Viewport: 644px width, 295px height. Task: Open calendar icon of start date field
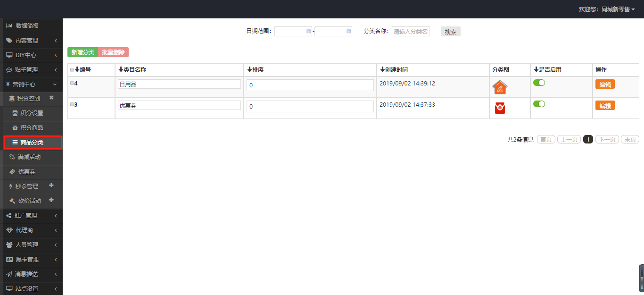pos(309,31)
